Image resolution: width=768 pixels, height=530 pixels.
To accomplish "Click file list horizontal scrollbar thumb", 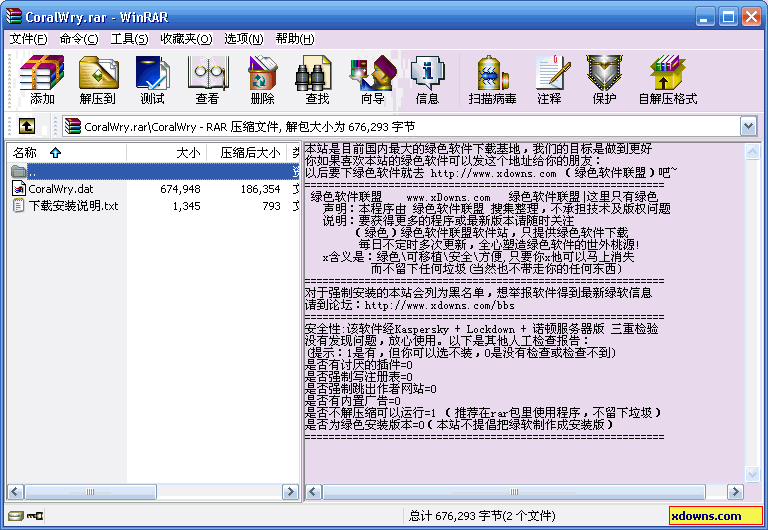I will [x=90, y=492].
